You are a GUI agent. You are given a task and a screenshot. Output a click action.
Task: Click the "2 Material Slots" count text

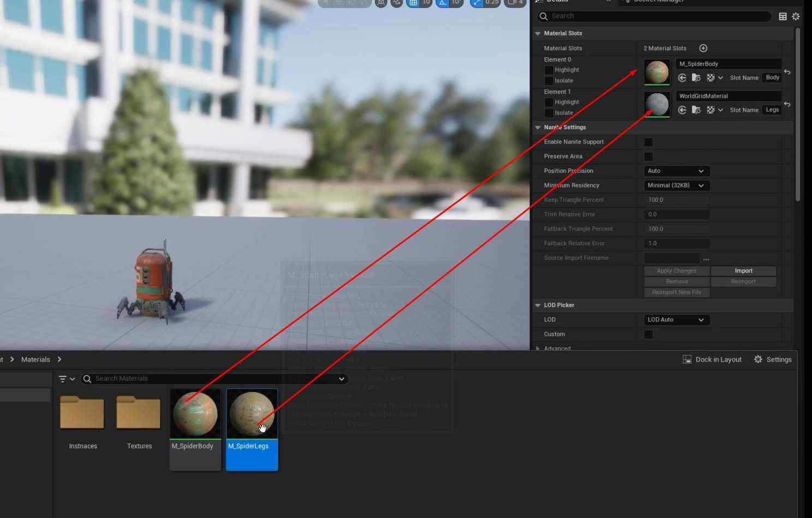point(665,48)
